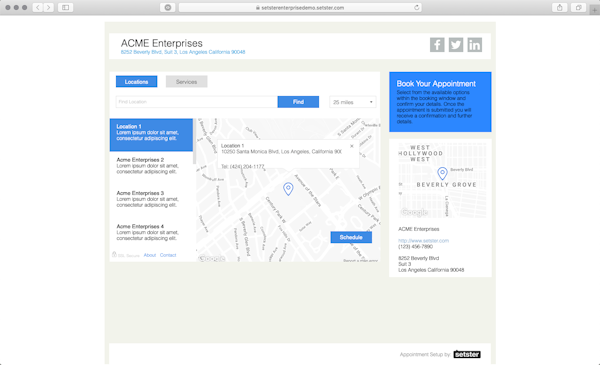This screenshot has height=365, width=600.
Task: Click the header address link
Action: [183, 52]
